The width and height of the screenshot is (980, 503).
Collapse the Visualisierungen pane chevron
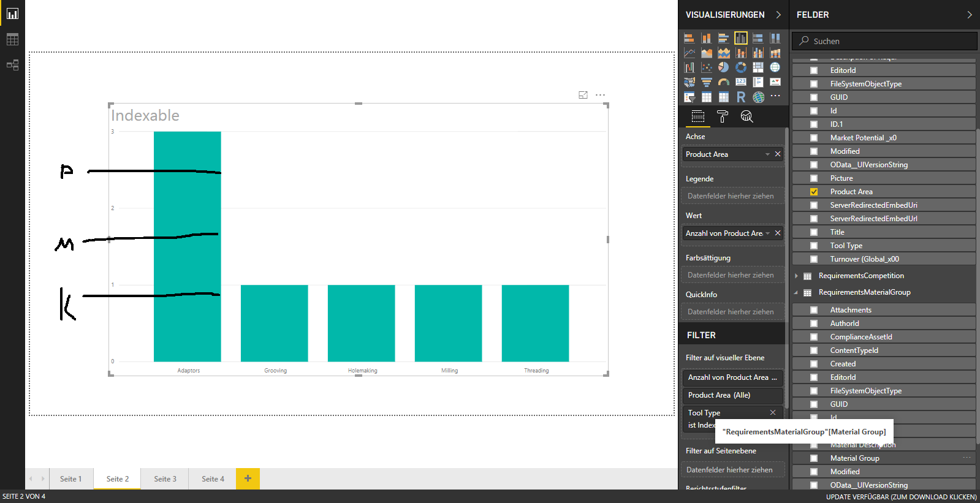[778, 15]
